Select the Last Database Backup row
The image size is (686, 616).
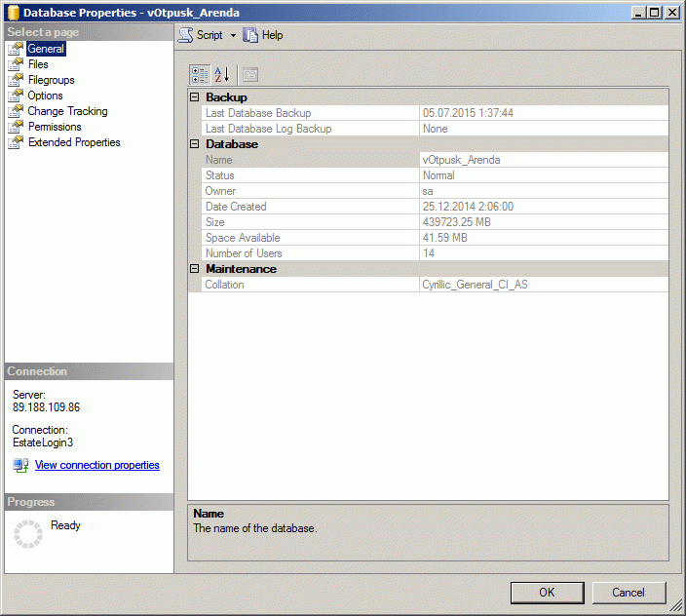[435, 113]
